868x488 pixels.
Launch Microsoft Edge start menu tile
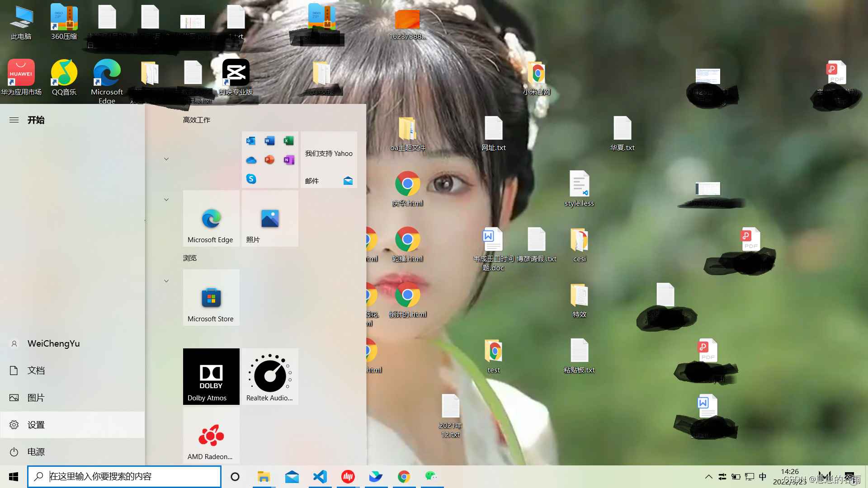click(211, 219)
